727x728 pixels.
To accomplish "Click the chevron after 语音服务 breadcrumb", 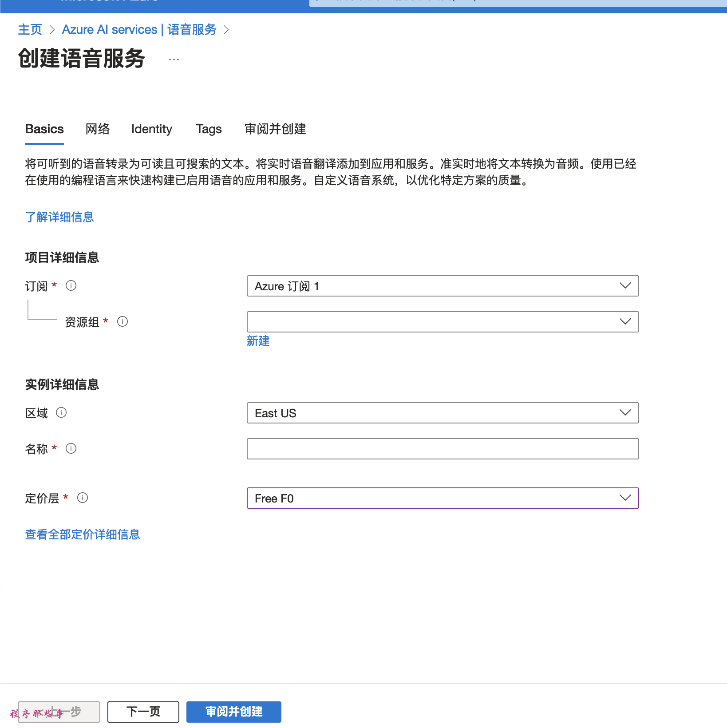I will tap(226, 30).
